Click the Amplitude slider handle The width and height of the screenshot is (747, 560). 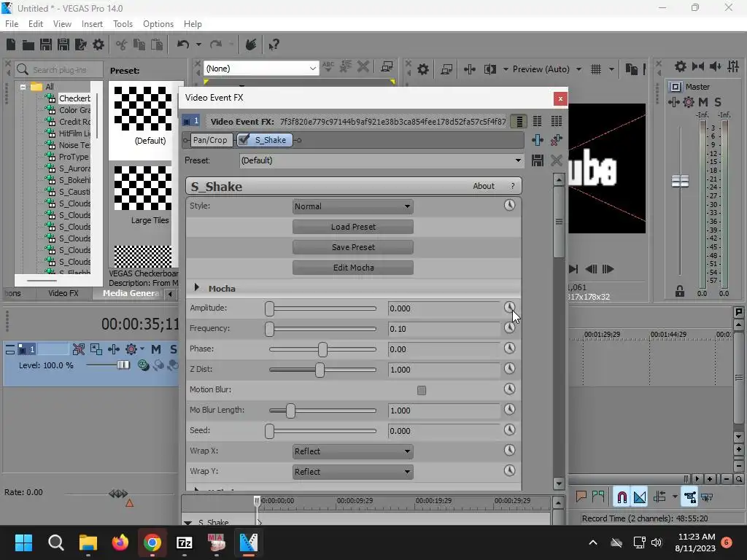point(270,308)
